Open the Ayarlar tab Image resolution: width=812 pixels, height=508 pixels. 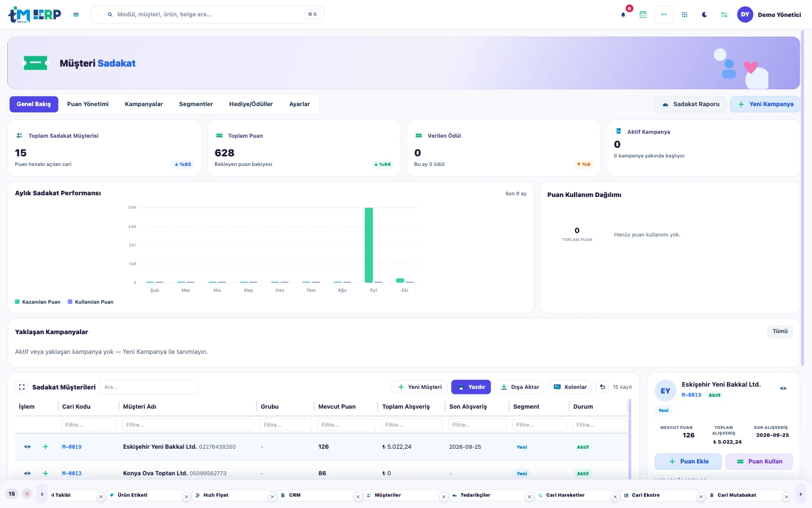click(x=299, y=104)
